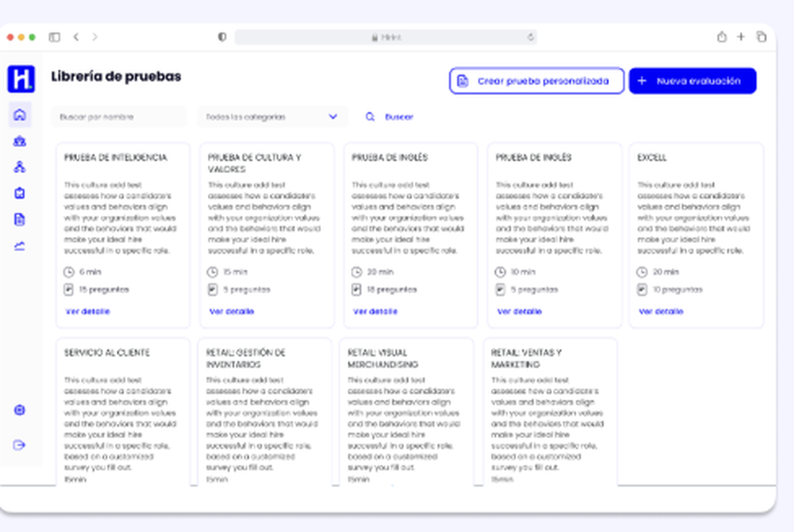Open a new browser tab with plus icon
This screenshot has width=794, height=532.
(741, 37)
